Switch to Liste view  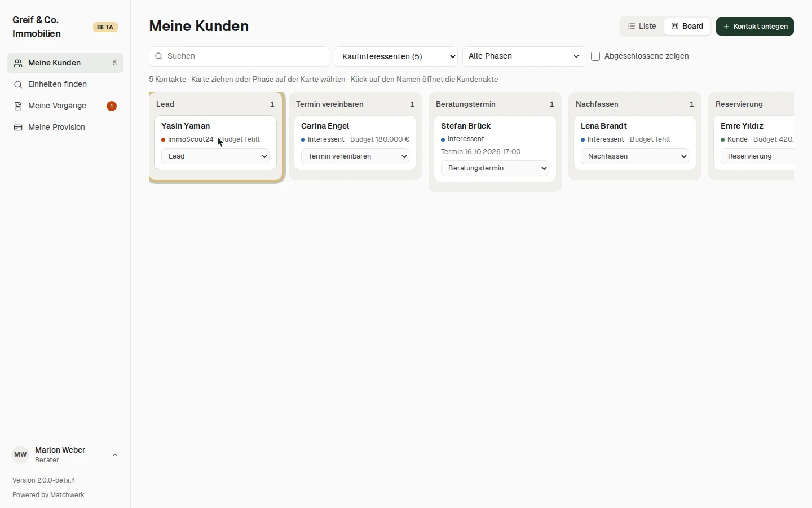pos(642,27)
